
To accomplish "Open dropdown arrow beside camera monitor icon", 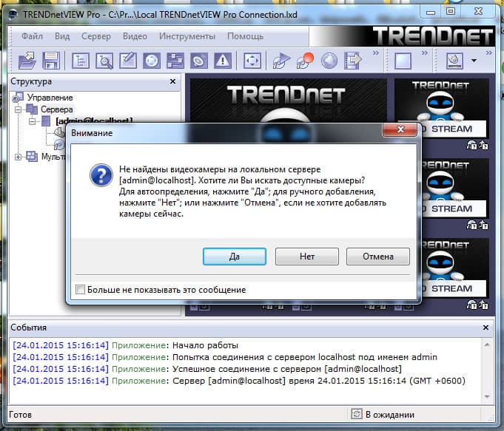I will [x=474, y=61].
